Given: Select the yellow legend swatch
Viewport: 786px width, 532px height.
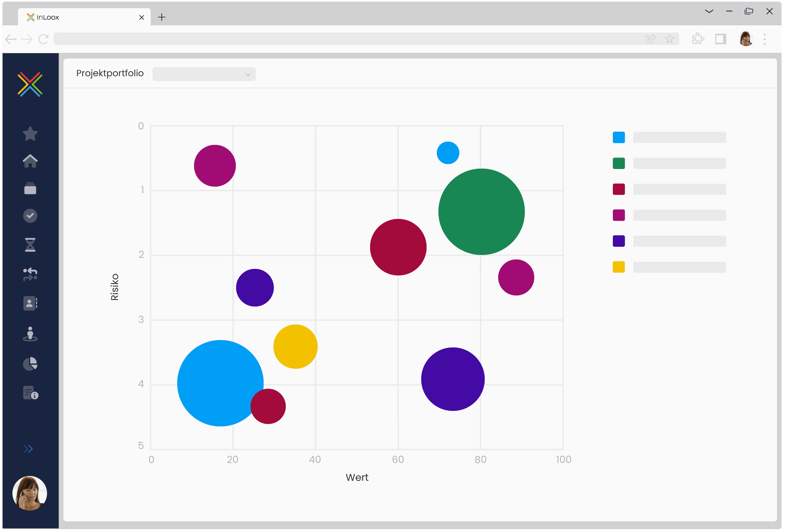Looking at the screenshot, I should pyautogui.click(x=619, y=267).
